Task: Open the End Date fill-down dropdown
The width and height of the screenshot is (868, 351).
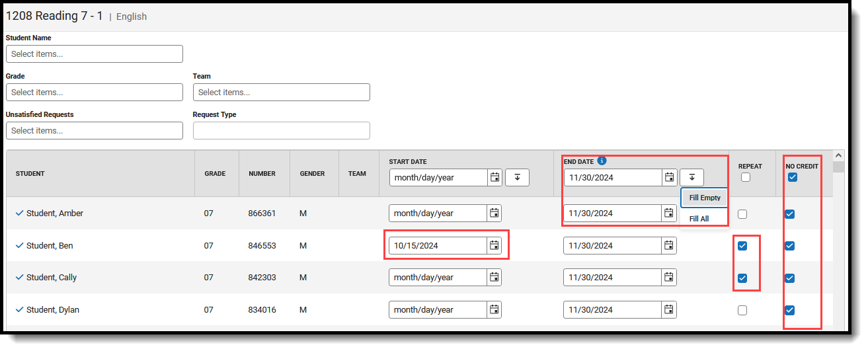Action: [691, 177]
